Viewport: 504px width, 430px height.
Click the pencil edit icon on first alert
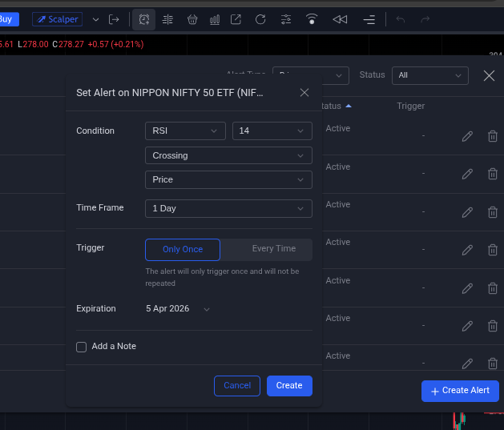coord(467,136)
